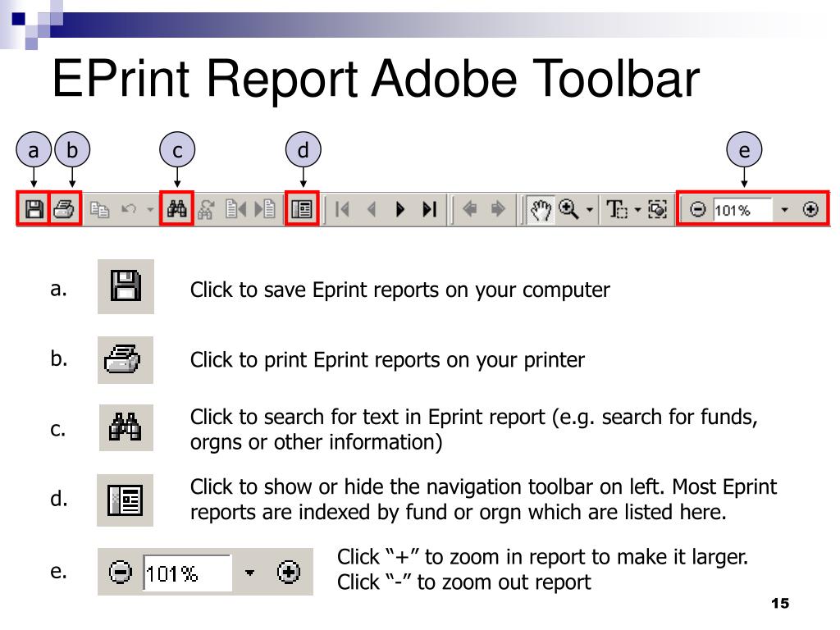Select the Text Select tool
The image size is (840, 630).
[617, 209]
